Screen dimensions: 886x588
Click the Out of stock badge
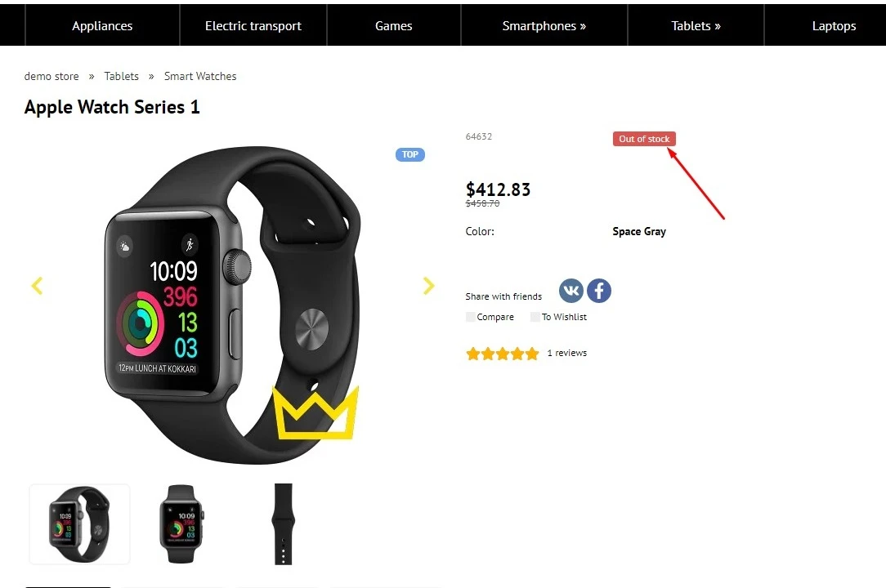coord(644,139)
